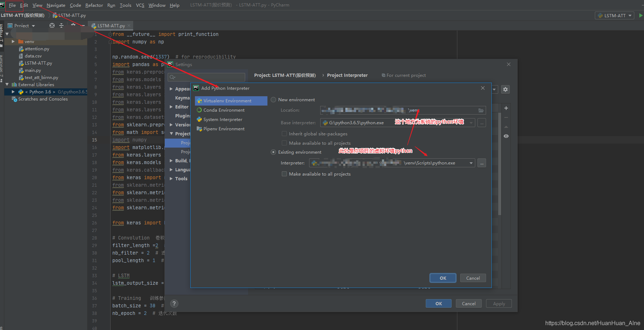Select Pipenv Environment option
The image size is (644, 330).
[231, 129]
